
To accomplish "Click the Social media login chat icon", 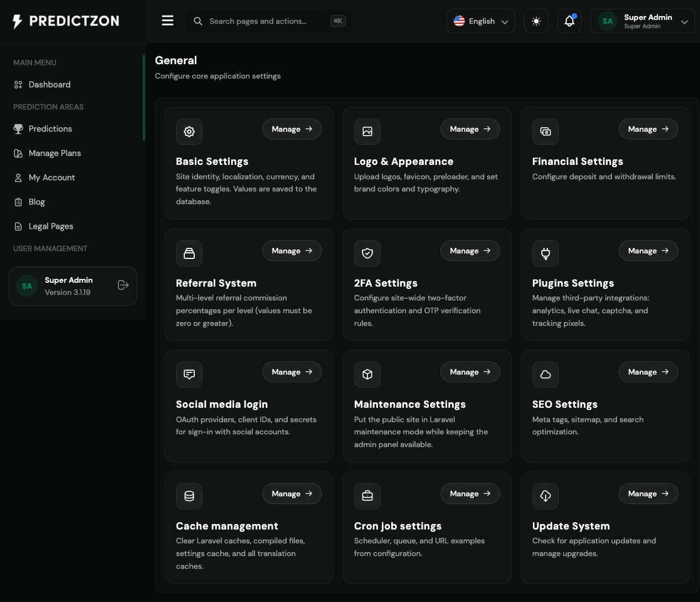I will tap(189, 375).
